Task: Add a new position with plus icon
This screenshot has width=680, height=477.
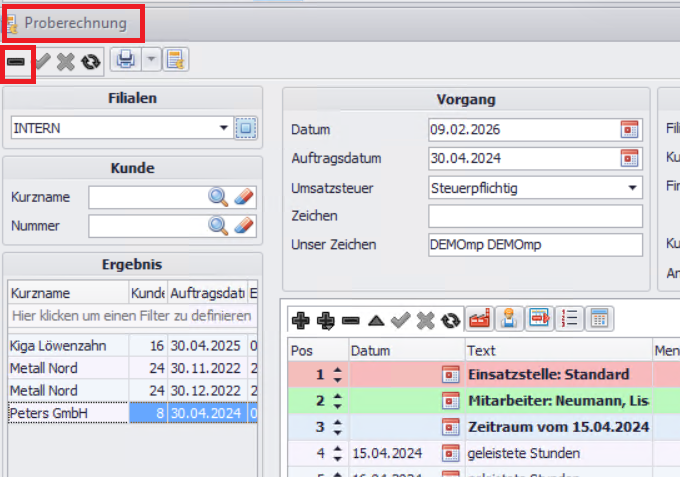Action: click(x=299, y=320)
